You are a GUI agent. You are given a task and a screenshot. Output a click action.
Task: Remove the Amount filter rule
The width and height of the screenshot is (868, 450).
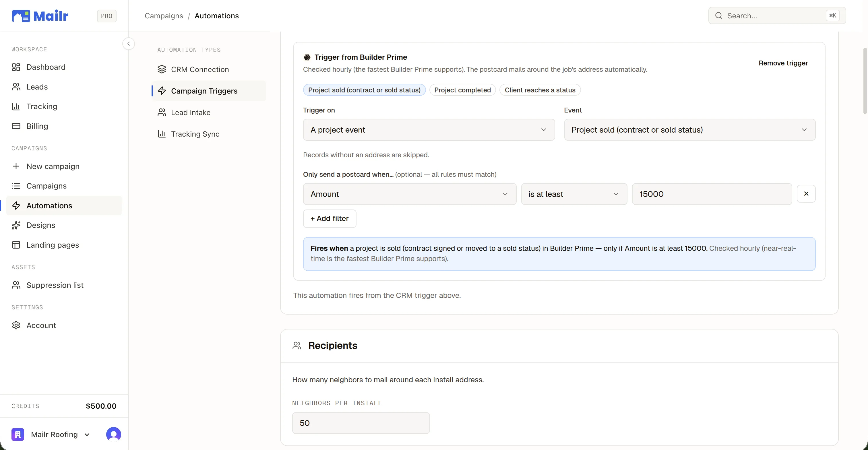click(806, 194)
